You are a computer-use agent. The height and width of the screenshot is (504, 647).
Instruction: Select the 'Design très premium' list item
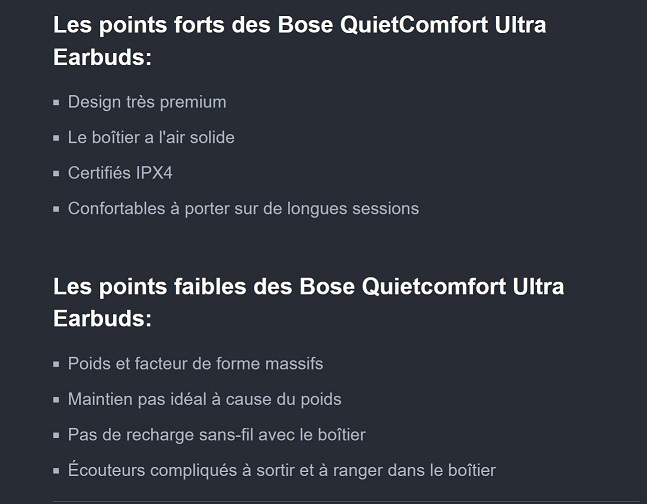click(147, 102)
